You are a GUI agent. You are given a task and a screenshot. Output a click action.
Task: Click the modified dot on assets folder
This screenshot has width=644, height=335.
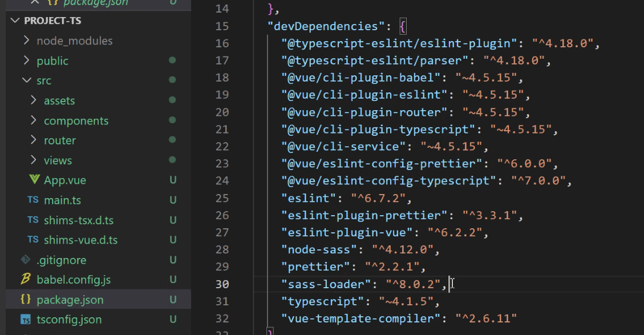pyautogui.click(x=172, y=100)
